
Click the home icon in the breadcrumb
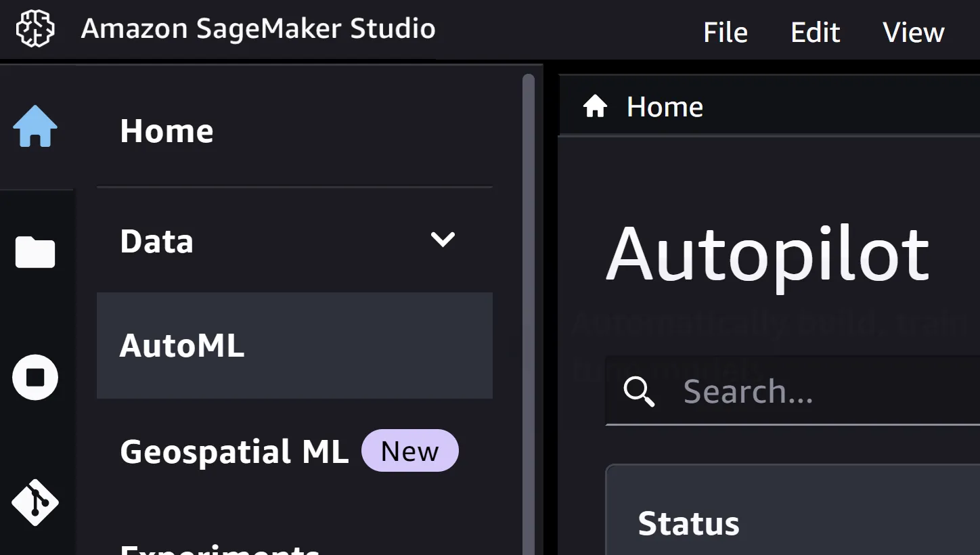[595, 106]
